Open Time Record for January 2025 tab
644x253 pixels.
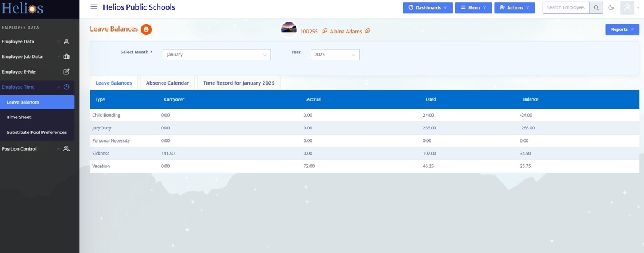tap(239, 83)
